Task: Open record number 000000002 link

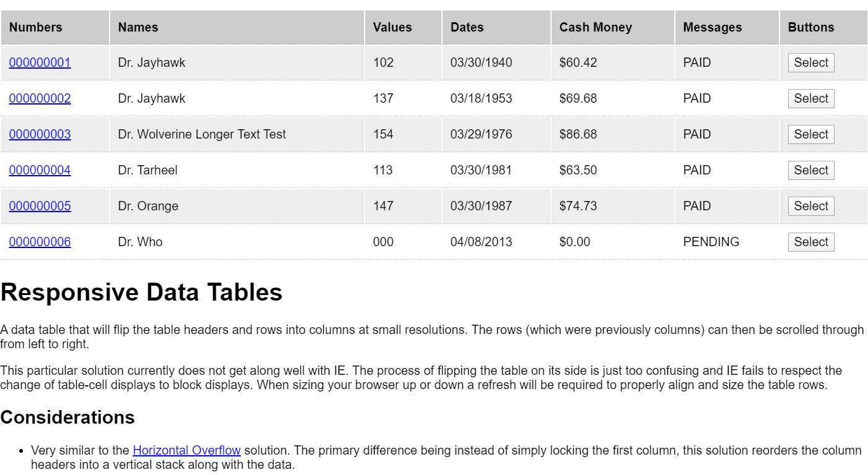Action: (40, 98)
